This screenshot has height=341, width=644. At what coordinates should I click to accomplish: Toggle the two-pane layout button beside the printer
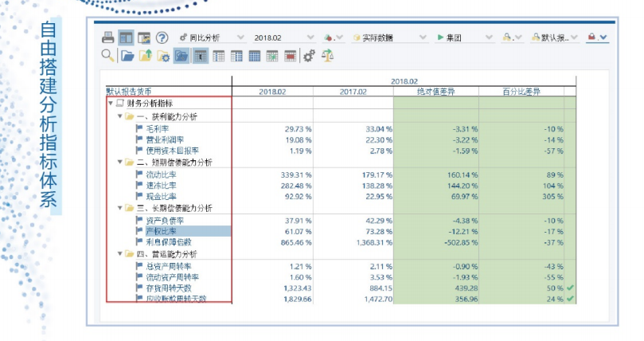coord(126,37)
